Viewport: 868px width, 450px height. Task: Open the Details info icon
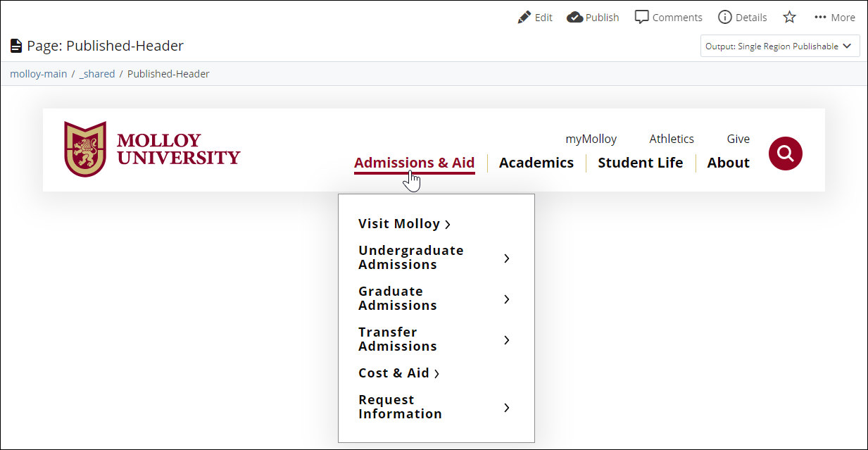click(x=724, y=17)
